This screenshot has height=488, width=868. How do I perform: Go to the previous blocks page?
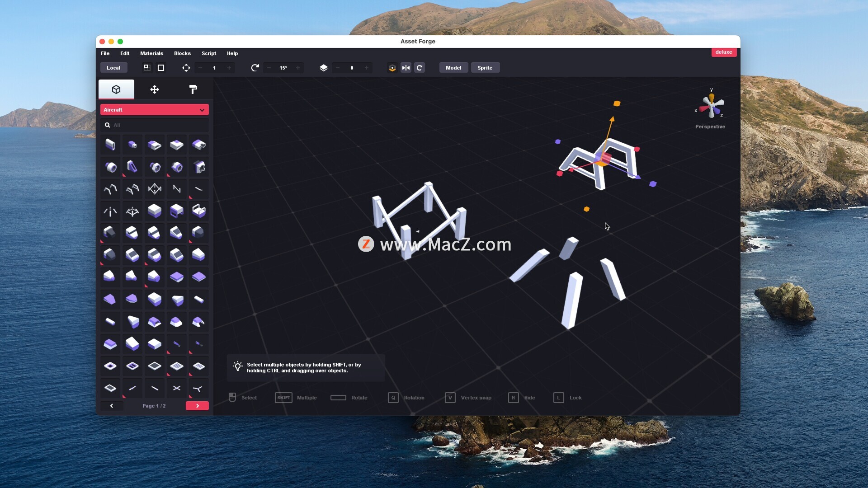(112, 406)
